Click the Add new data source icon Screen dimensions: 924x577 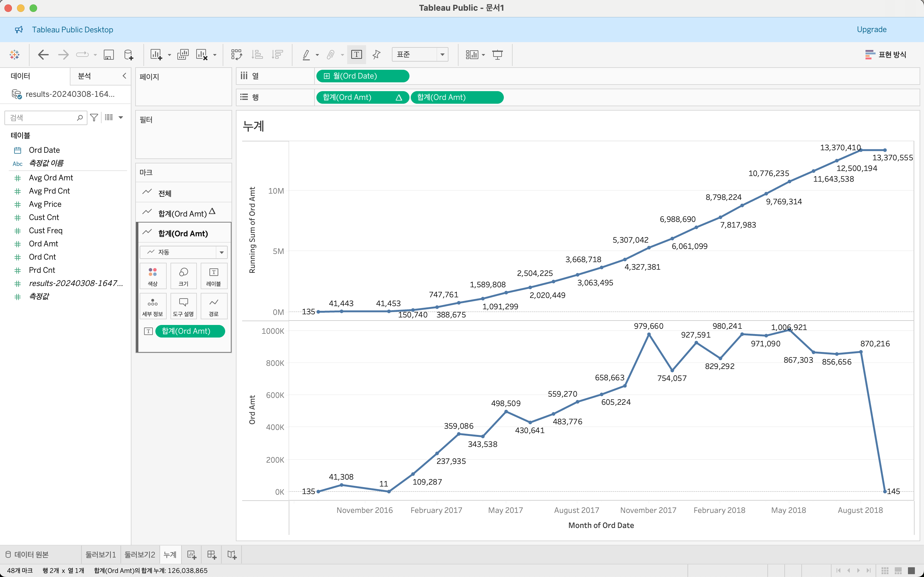[x=129, y=55]
